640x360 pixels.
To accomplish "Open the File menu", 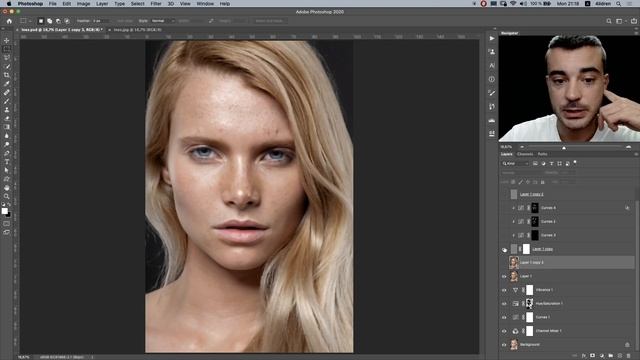I will tap(53, 4).
